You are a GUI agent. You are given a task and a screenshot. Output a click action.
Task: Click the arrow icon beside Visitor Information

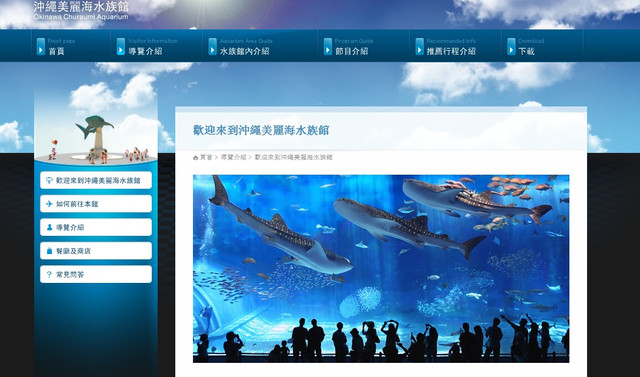tap(121, 47)
